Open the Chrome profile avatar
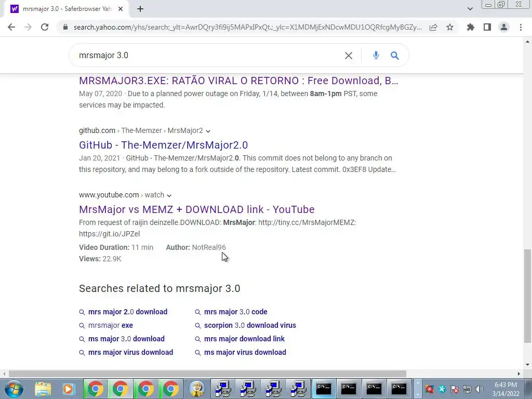Screen dimensions: 532x399 click(x=504, y=27)
